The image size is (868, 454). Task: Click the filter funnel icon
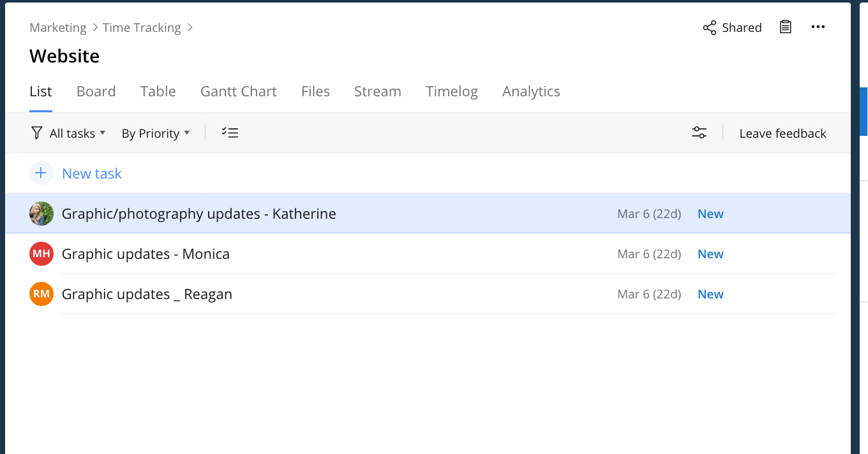click(x=37, y=133)
